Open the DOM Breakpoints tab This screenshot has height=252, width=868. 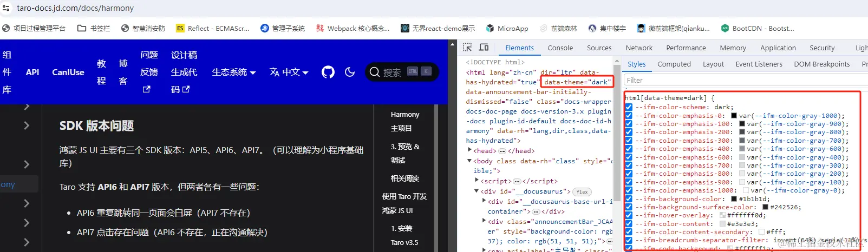(x=821, y=64)
